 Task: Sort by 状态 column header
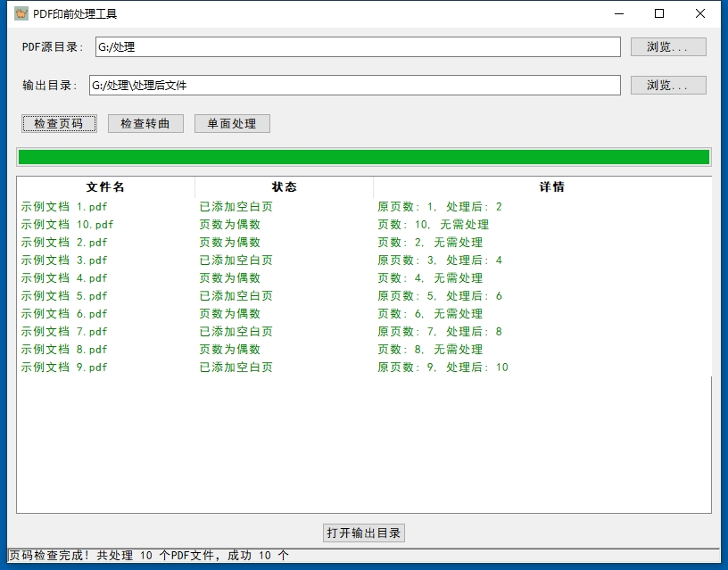pyautogui.click(x=284, y=187)
